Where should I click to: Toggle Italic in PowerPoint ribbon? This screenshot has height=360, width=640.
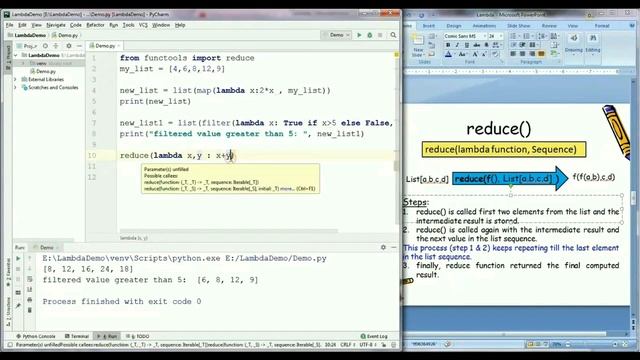pos(457,45)
